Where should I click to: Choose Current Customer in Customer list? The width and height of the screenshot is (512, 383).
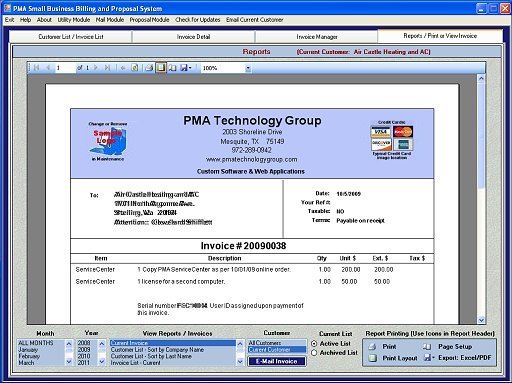click(277, 350)
